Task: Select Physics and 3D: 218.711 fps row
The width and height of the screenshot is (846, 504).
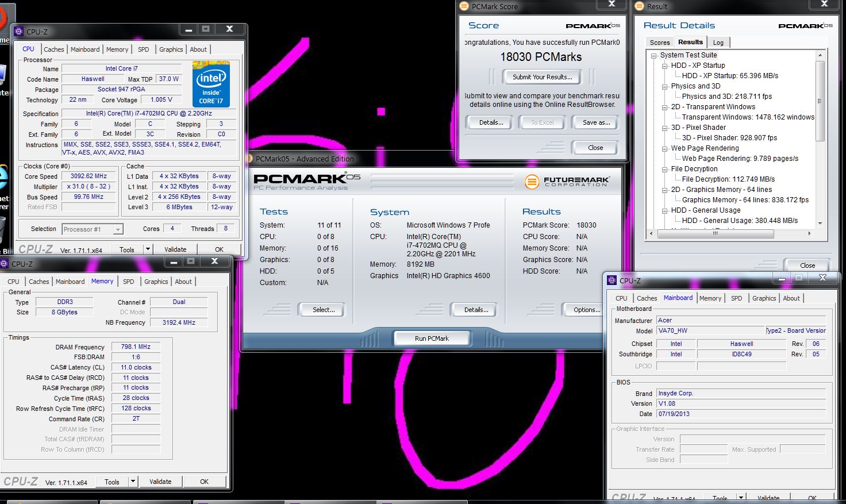Action: [x=726, y=97]
